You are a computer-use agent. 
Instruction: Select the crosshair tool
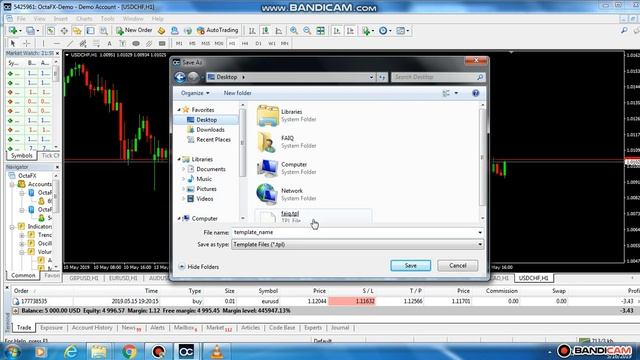point(27,43)
